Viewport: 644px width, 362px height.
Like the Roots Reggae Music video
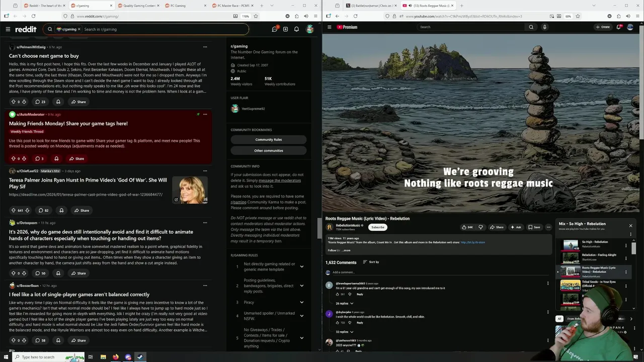[x=467, y=227]
